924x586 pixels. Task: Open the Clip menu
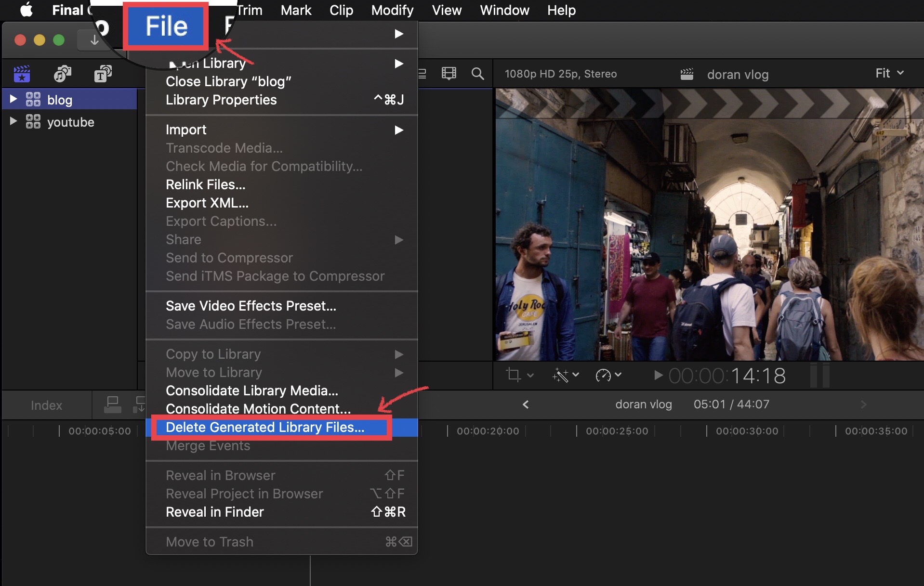(x=341, y=10)
